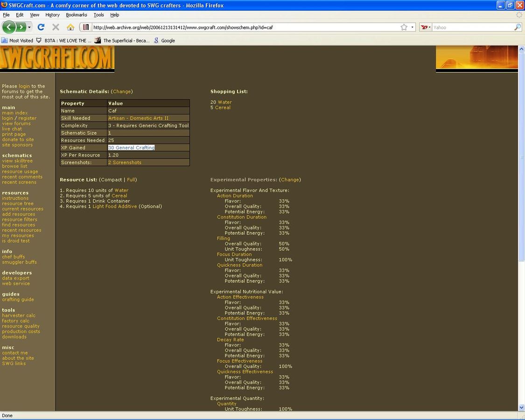Click the magnifying glass search icon
This screenshot has width=525, height=420.
pyautogui.click(x=517, y=27)
